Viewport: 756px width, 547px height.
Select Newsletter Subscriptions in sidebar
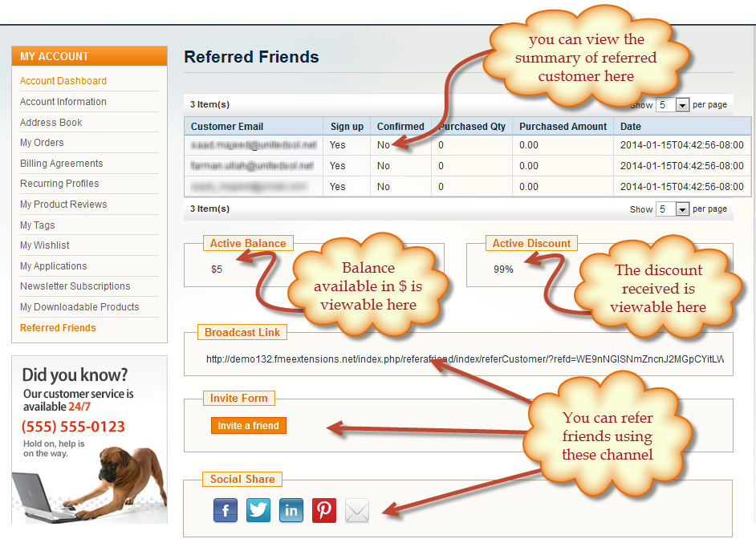75,286
